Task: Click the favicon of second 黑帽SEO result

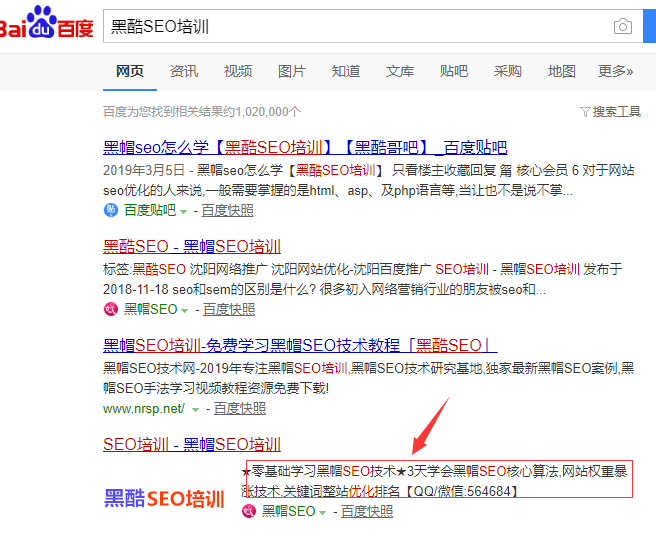Action: pos(110,309)
